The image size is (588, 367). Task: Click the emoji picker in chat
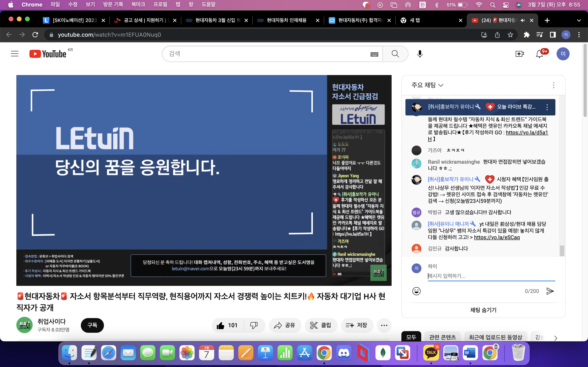pos(416,291)
